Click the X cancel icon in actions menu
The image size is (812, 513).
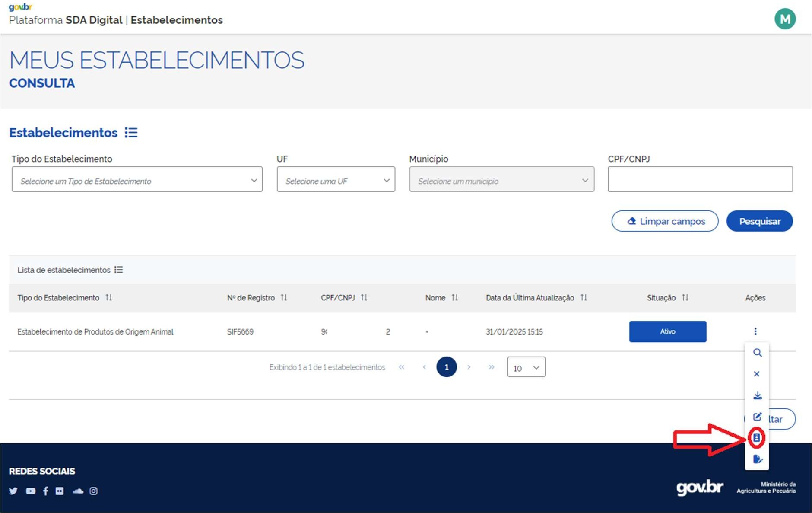(756, 374)
